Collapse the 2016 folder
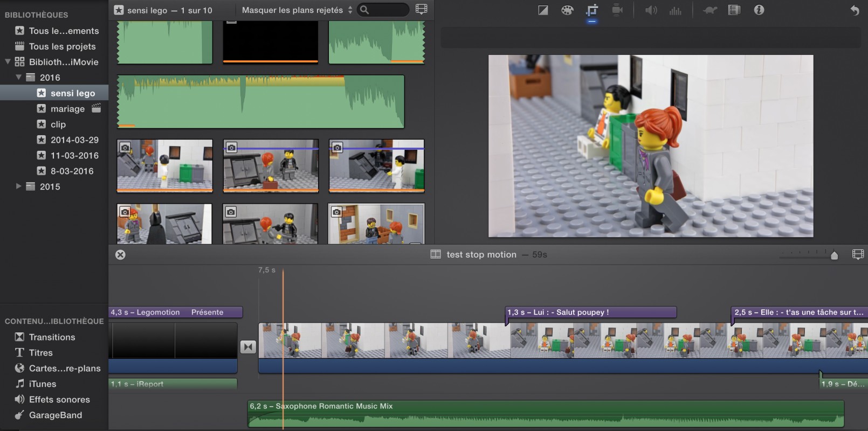Image resolution: width=868 pixels, height=431 pixels. coord(18,78)
